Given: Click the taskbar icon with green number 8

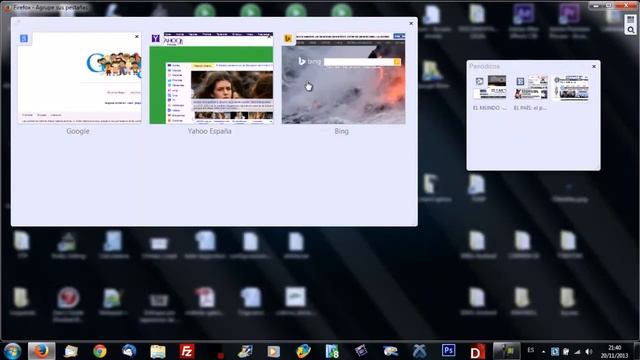Looking at the screenshot, I should (332, 351).
